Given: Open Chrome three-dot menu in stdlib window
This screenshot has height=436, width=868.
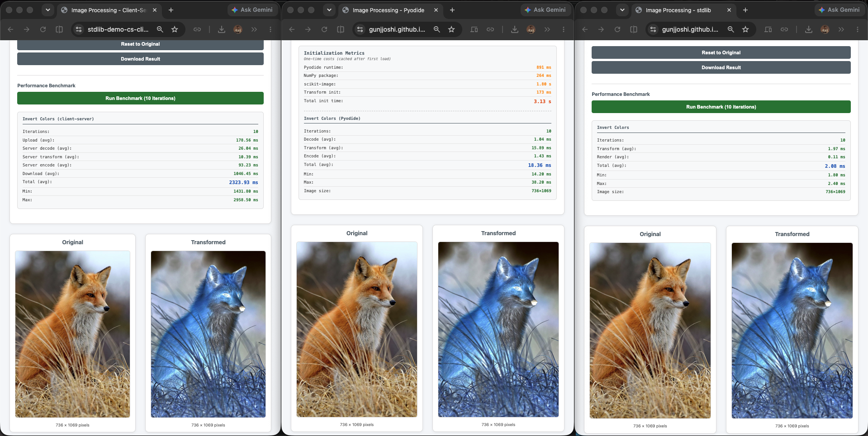Looking at the screenshot, I should pos(858,29).
